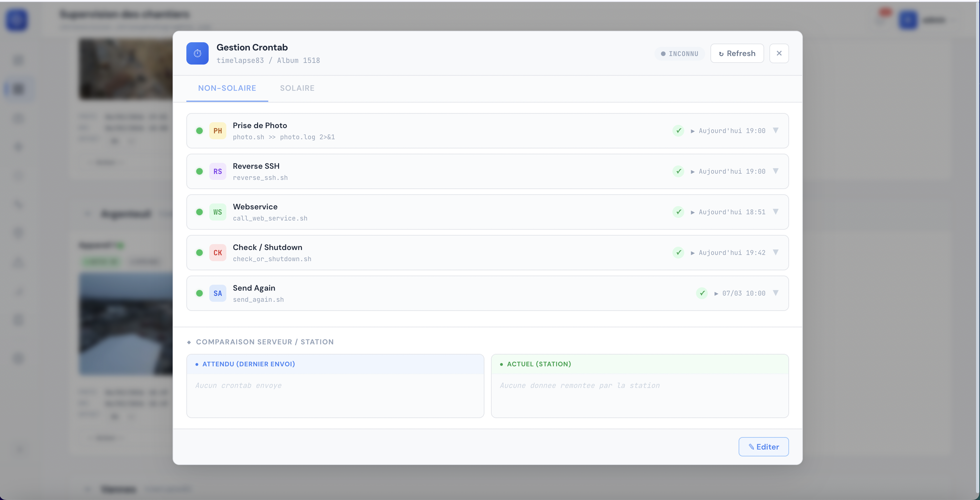Expand the Webservice row dropdown arrow

(777, 212)
